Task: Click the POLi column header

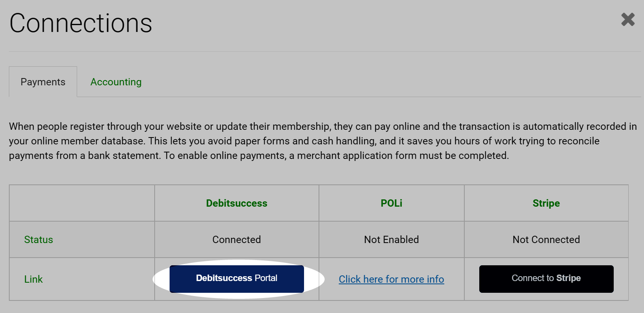Action: (391, 203)
